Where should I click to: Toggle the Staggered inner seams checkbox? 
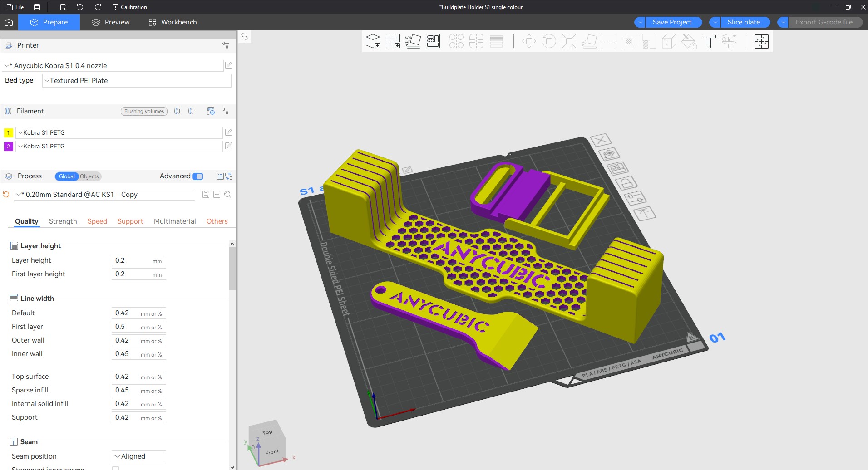tap(116, 468)
